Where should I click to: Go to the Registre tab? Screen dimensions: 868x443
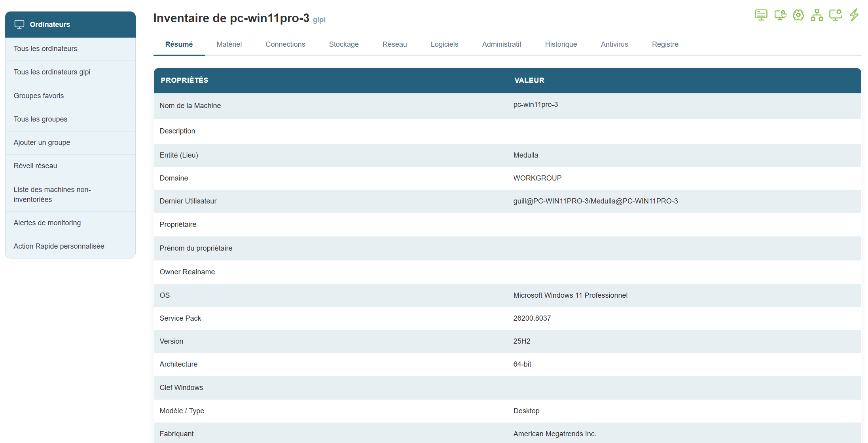pos(665,44)
